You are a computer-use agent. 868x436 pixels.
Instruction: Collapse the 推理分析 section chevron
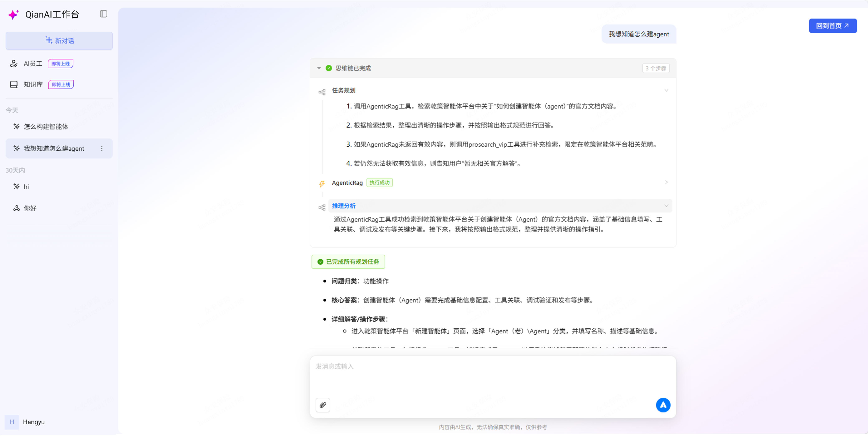666,206
